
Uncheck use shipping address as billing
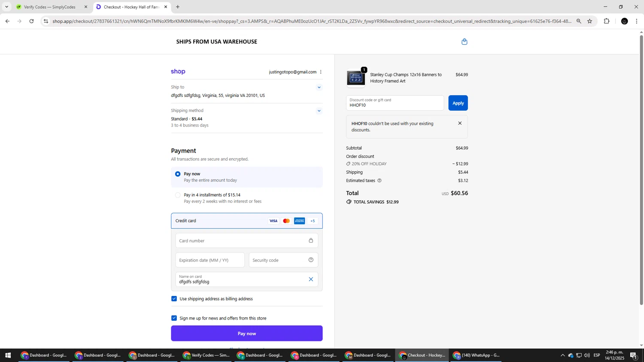[174, 299]
